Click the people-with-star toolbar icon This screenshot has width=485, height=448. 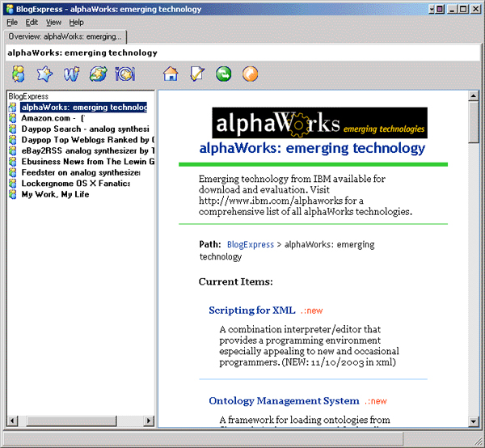click(19, 74)
